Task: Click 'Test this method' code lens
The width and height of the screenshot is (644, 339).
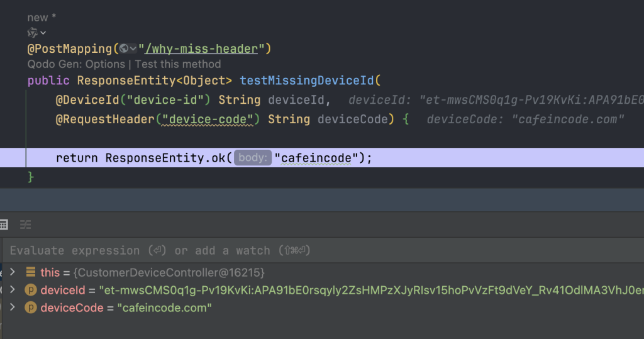Action: 178,64
